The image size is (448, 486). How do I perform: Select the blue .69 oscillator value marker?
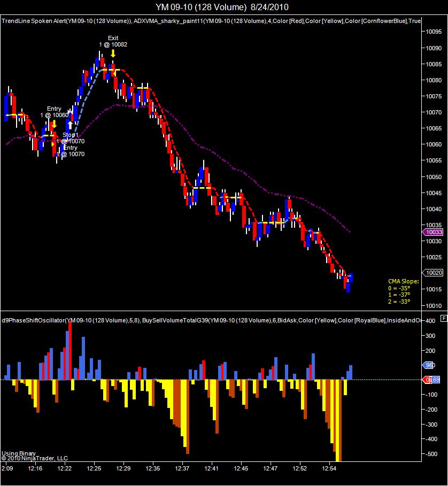tap(436, 380)
